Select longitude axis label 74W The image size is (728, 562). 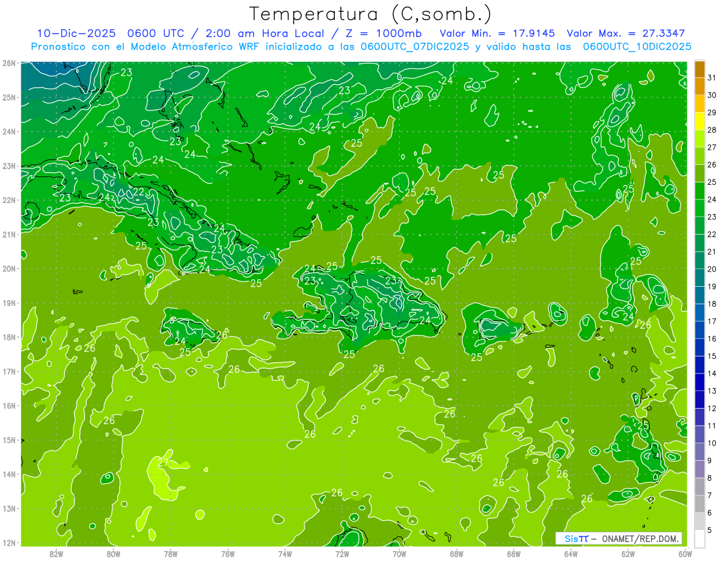click(285, 554)
